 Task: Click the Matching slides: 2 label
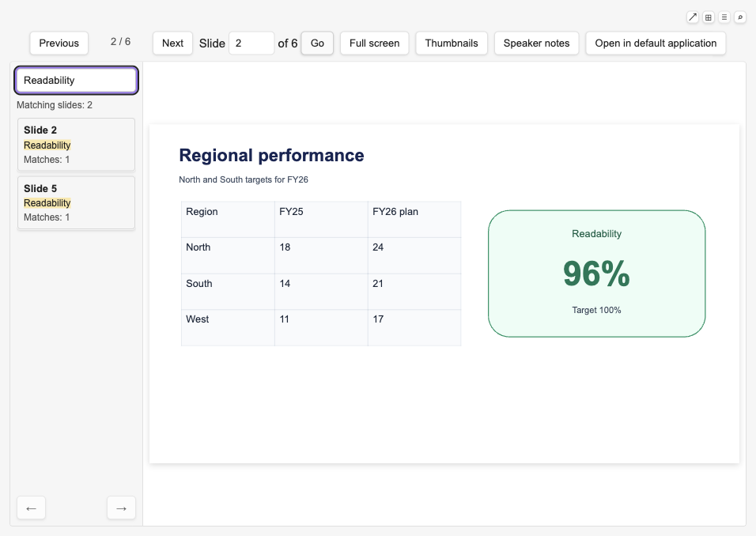pos(55,105)
